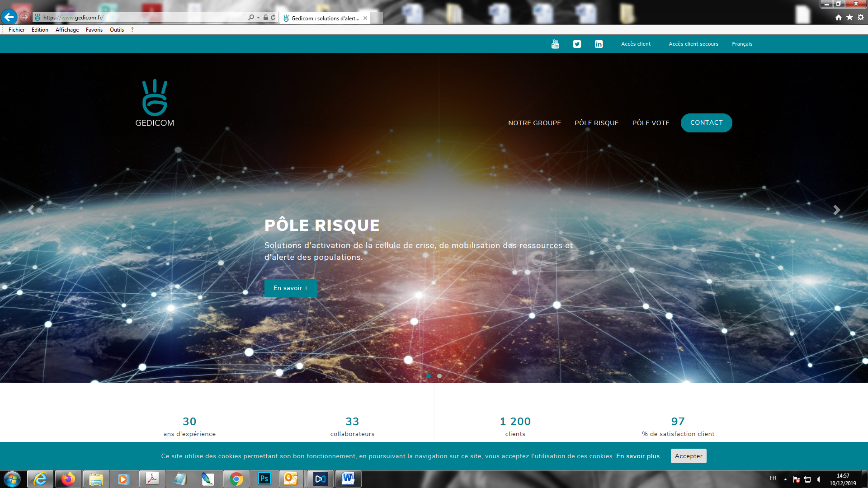Click En savoir + button
This screenshot has width=868, height=488.
[291, 288]
